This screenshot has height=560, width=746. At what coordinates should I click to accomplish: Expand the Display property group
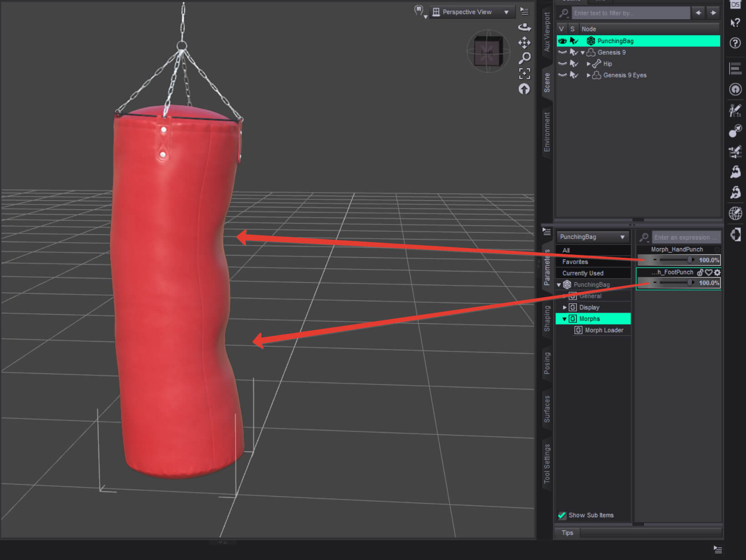565,307
